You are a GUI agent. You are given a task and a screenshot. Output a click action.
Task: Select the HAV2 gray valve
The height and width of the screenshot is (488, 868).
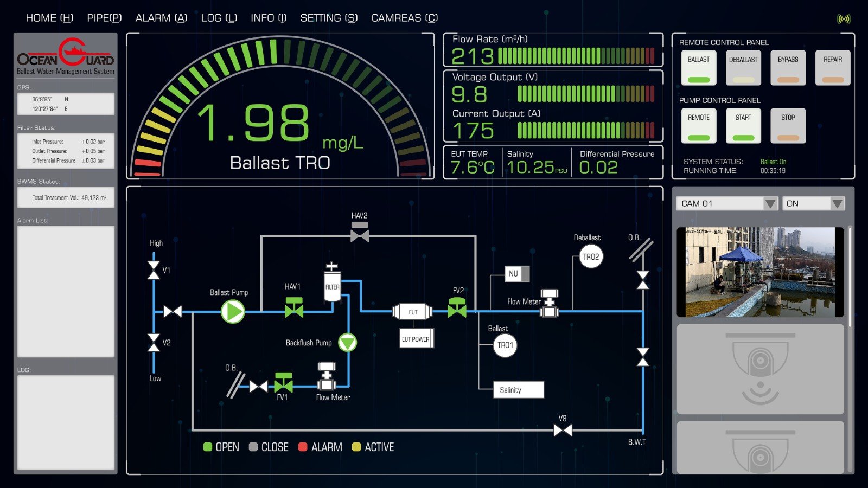[360, 233]
